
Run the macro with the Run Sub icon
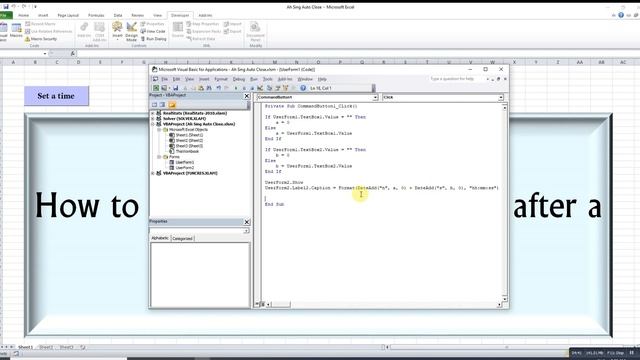[236, 88]
